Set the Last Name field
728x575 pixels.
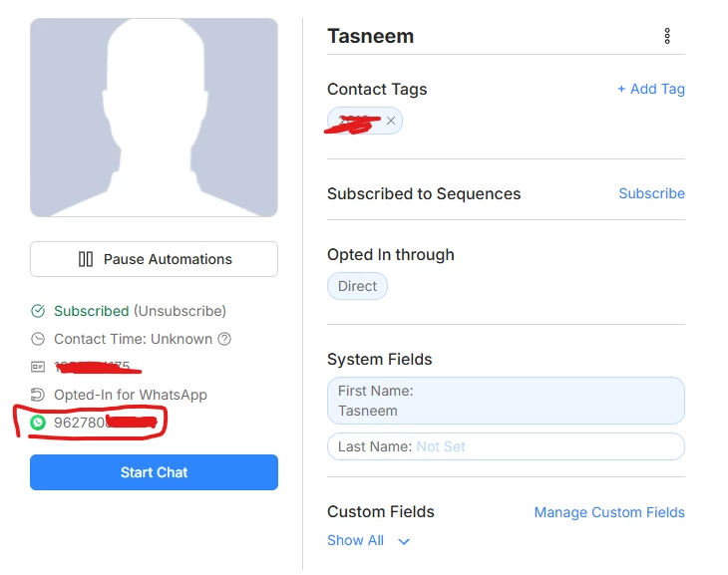[x=506, y=446]
